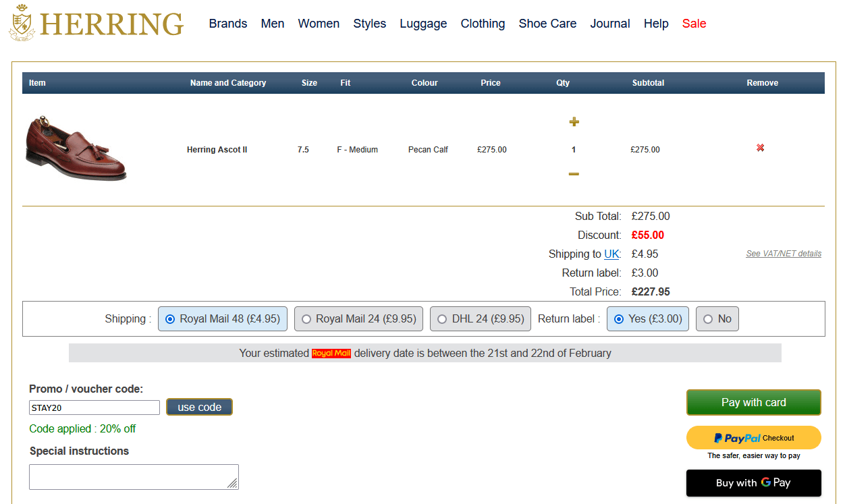The image size is (845, 504).
Task: Choose Yes for return label
Action: coord(648,319)
